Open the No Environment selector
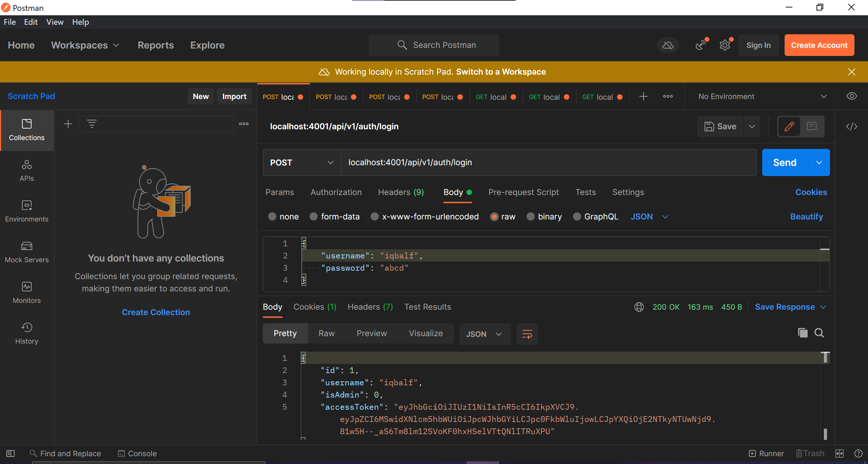 click(x=762, y=96)
